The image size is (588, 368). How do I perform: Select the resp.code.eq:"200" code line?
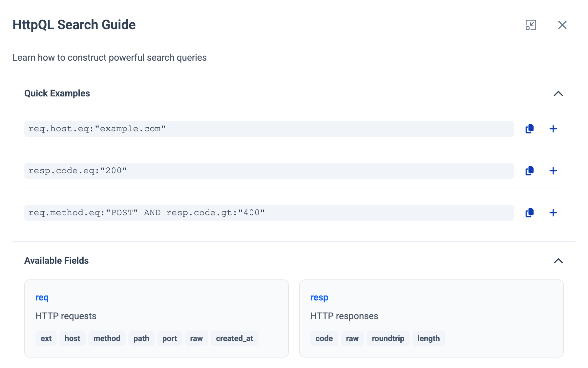[x=269, y=171]
